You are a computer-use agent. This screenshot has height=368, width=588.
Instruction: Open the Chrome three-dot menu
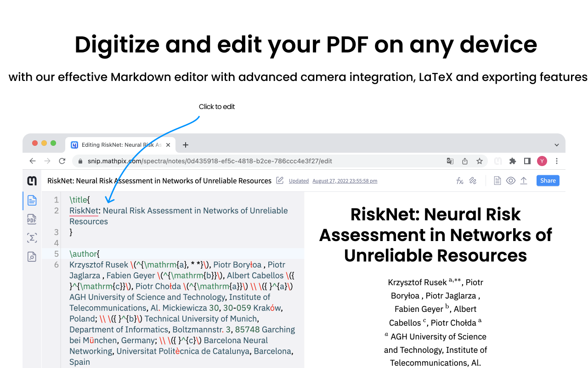[557, 161]
